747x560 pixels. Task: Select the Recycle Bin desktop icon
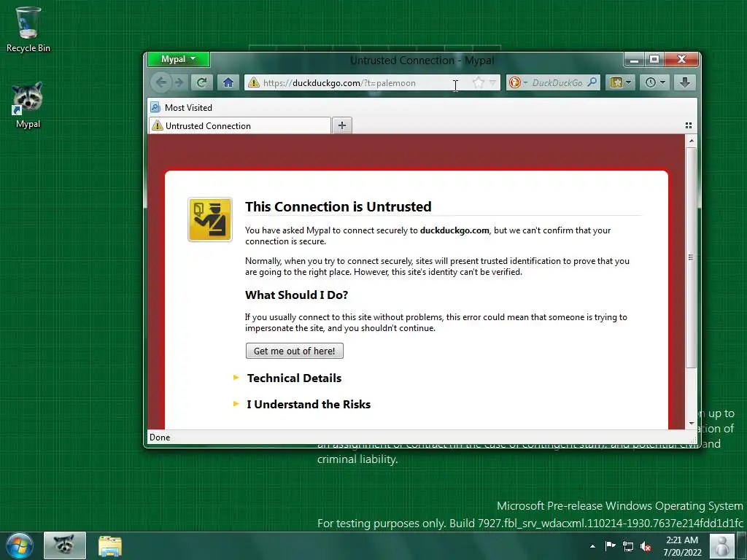[28, 29]
